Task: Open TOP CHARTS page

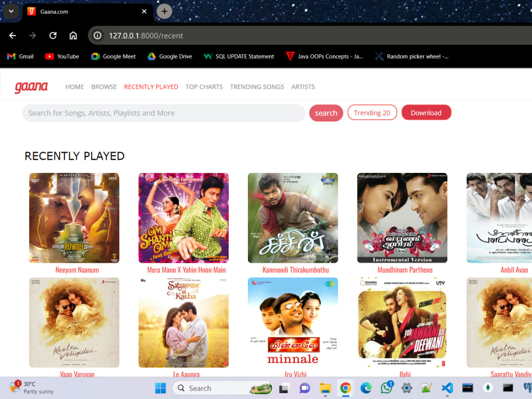Action: (204, 87)
